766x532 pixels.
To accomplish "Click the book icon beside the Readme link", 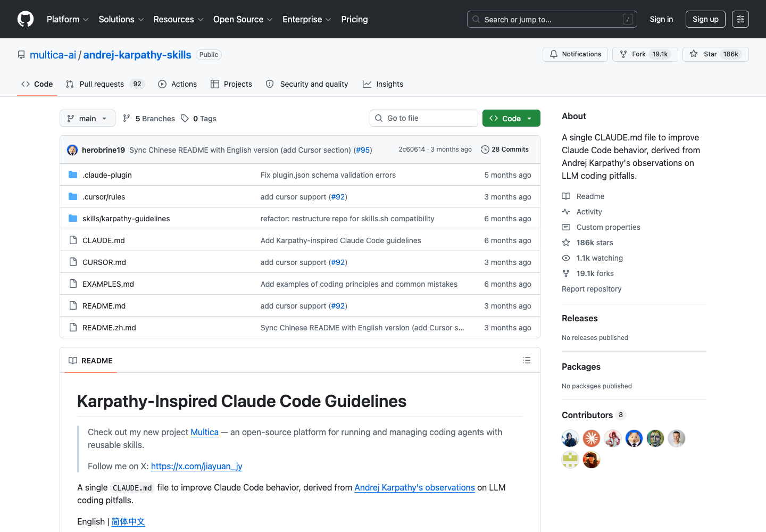I will point(566,196).
